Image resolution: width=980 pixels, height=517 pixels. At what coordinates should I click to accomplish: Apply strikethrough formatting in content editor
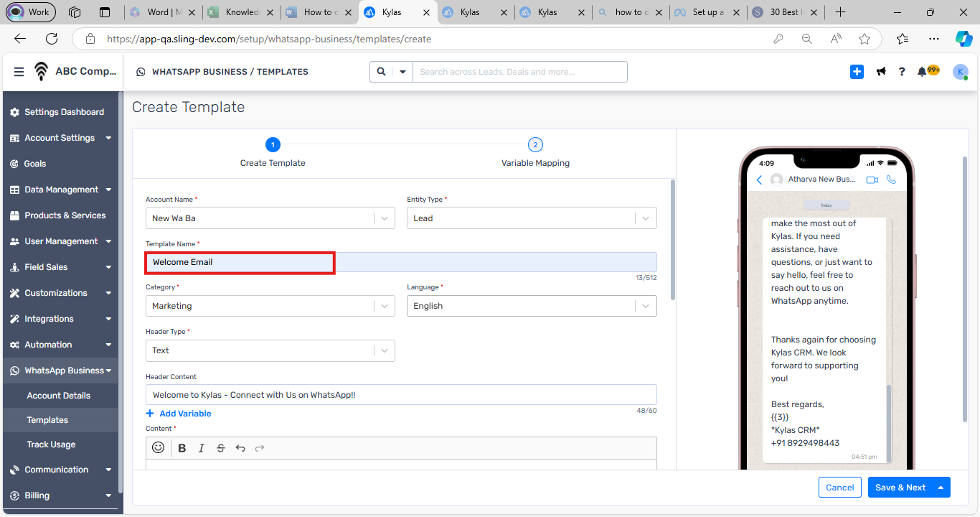(221, 448)
